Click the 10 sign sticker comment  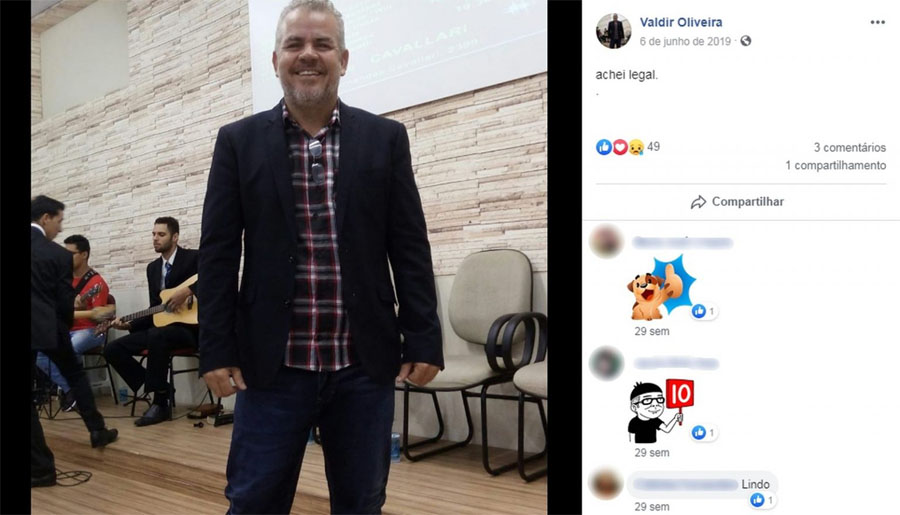[661, 411]
